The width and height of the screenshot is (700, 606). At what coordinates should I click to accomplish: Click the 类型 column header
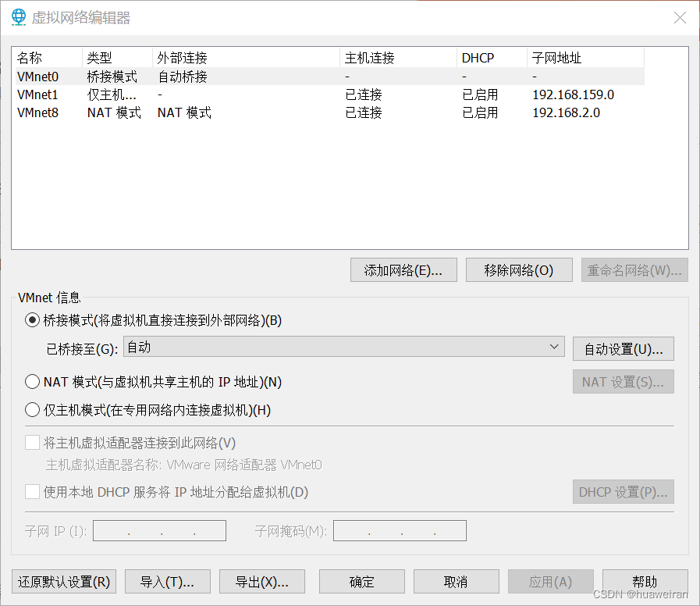[117, 58]
